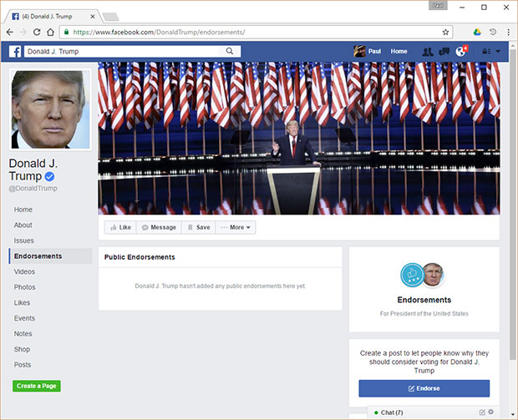Click the Facebook search field
This screenshot has width=518, height=420.
(x=121, y=51)
